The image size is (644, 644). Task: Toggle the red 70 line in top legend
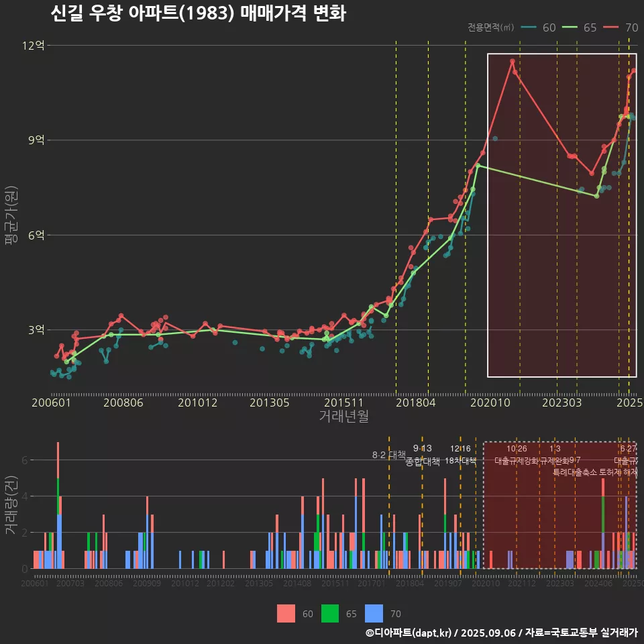tap(621, 28)
